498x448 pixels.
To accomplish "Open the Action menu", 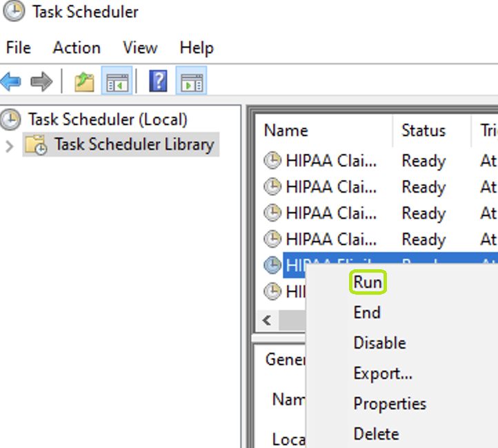I will tap(77, 48).
